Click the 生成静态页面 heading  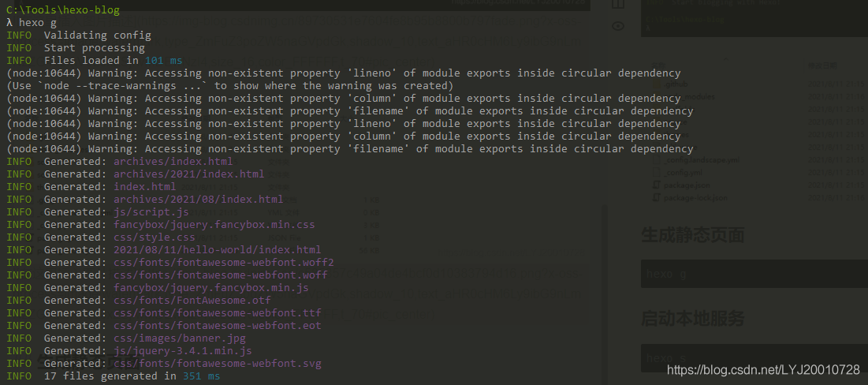[x=692, y=235]
